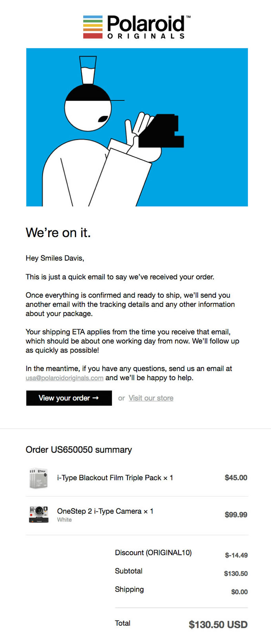Open the Blackout Film Triple Pack thumbnail

38,478
